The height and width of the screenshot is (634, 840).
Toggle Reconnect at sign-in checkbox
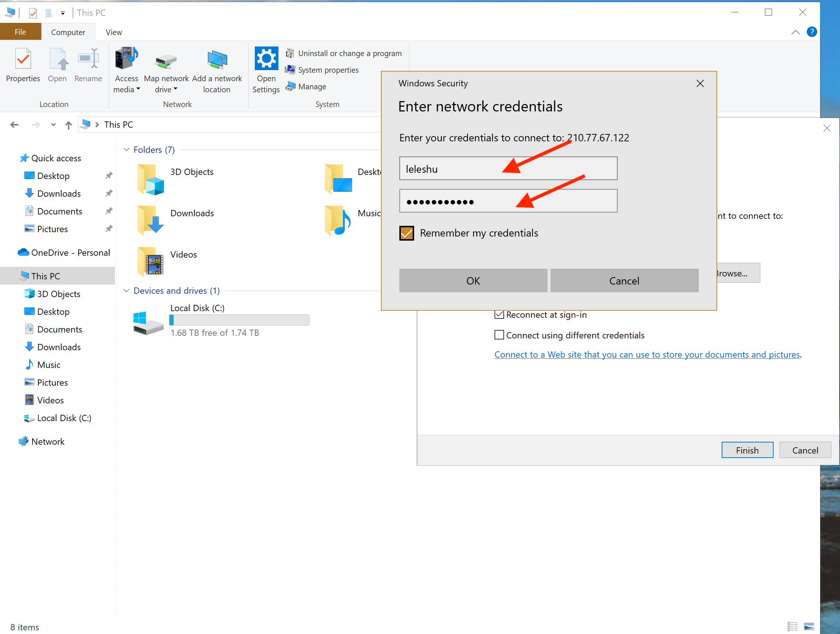[x=499, y=315]
